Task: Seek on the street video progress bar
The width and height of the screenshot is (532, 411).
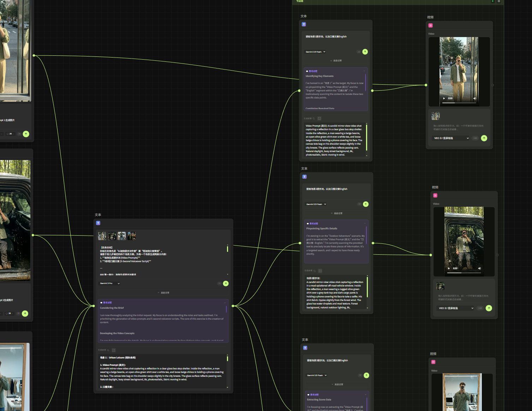Action: click(x=458, y=103)
